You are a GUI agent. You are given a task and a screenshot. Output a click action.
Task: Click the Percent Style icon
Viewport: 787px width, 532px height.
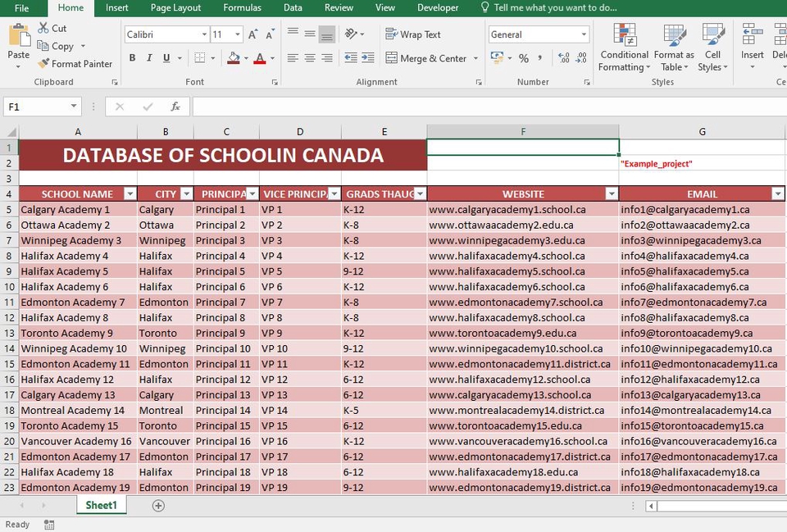pos(523,58)
